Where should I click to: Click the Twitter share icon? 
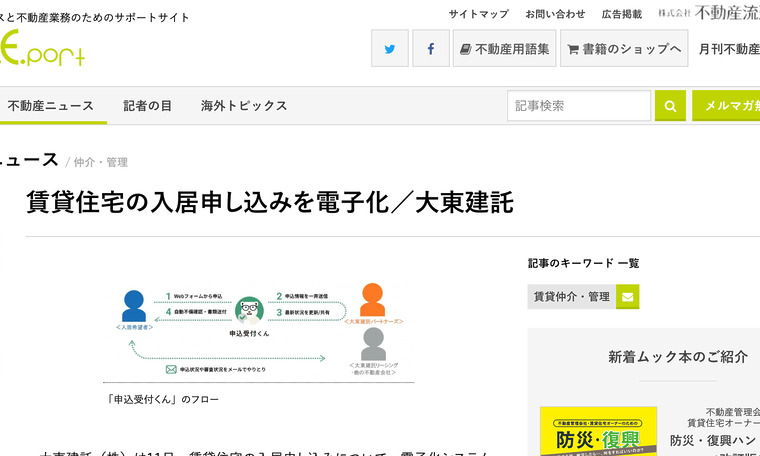coord(390,48)
